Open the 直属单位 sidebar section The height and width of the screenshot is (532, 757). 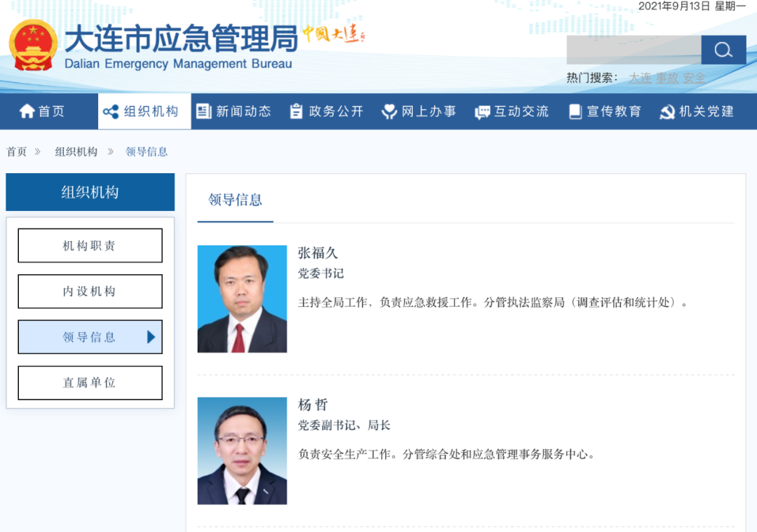(x=90, y=383)
